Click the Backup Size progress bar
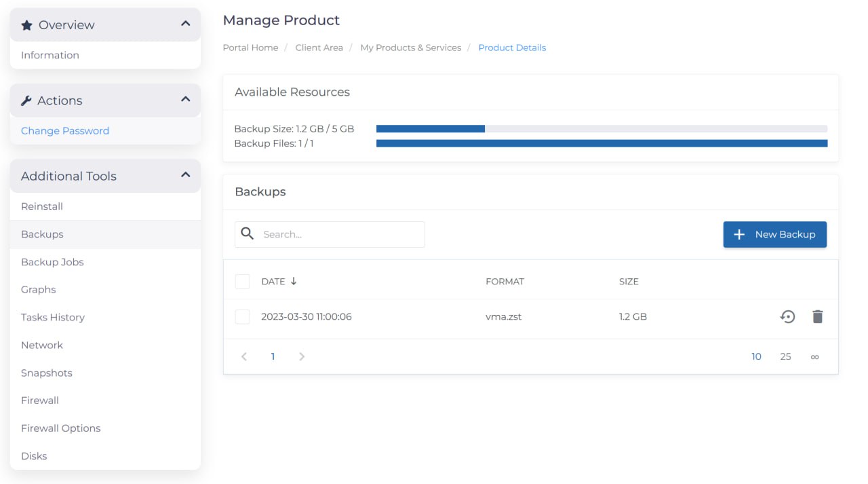This screenshot has width=868, height=484. point(601,128)
